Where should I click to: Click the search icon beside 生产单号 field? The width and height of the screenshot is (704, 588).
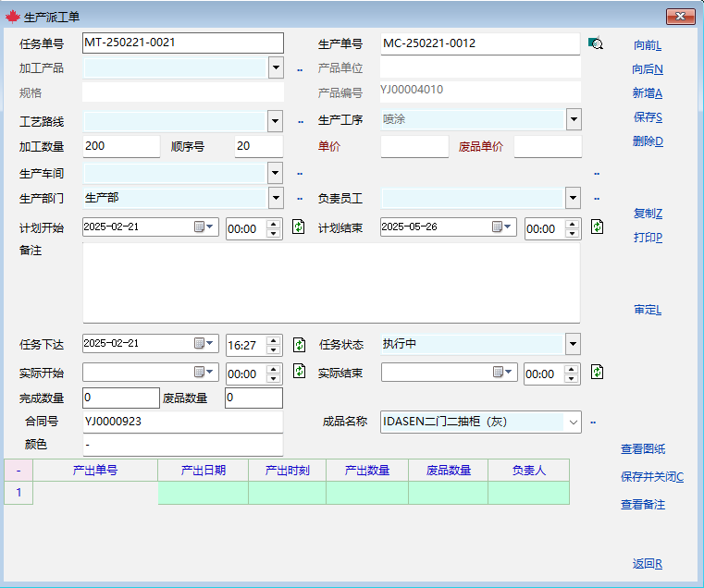click(595, 43)
